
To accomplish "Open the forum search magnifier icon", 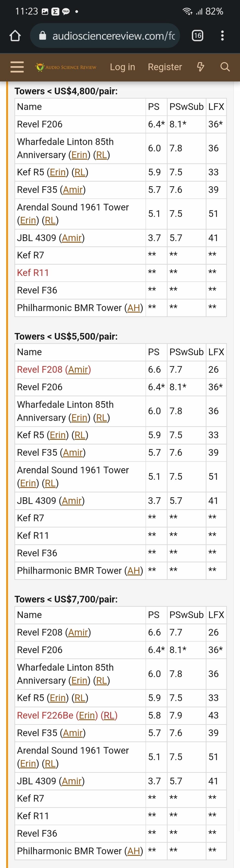I will point(225,67).
